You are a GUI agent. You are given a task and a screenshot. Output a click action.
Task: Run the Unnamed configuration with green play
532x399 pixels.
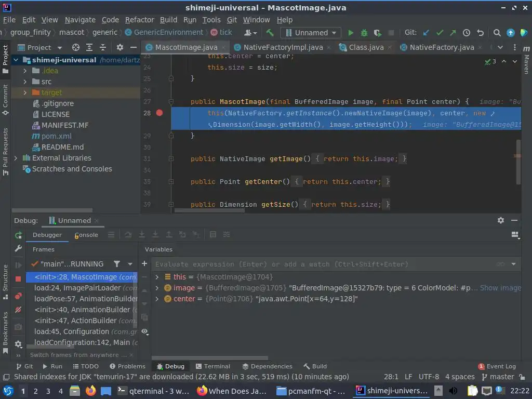tap(351, 33)
